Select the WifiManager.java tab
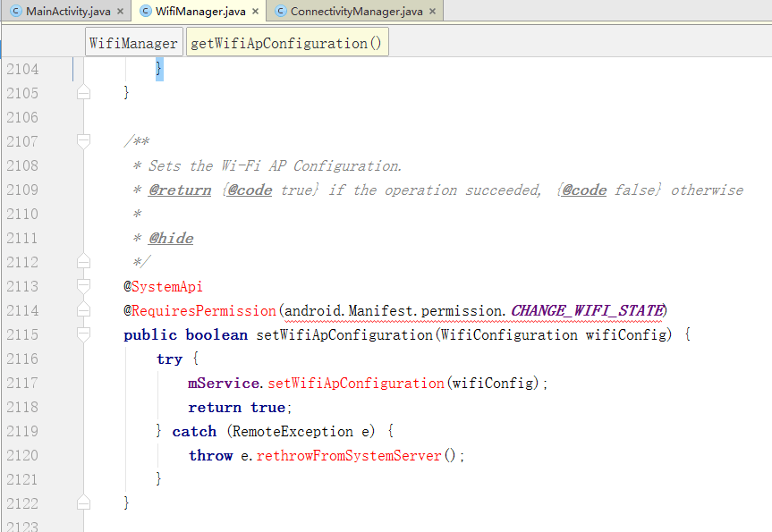 200,12
